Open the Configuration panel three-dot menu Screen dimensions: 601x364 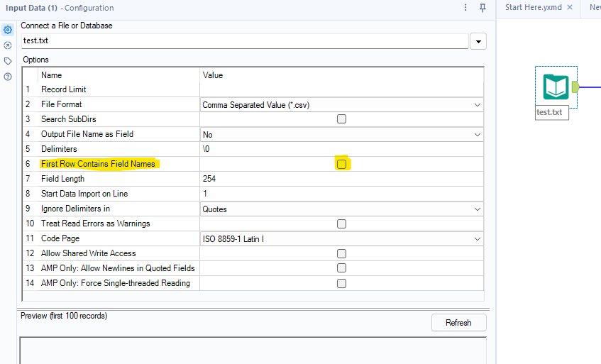(x=465, y=8)
